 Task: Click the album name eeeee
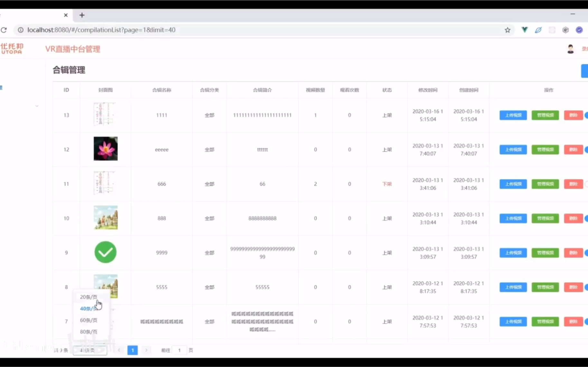[162, 150]
